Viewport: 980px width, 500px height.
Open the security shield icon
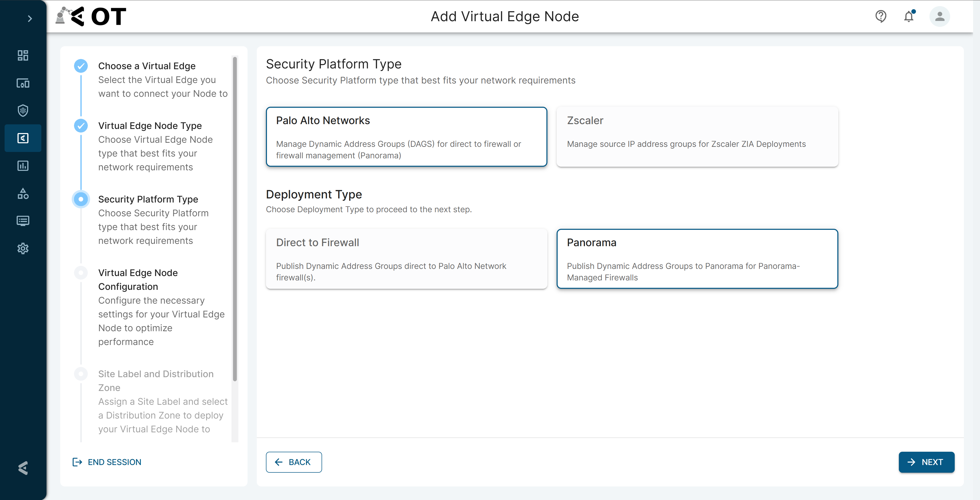(23, 110)
